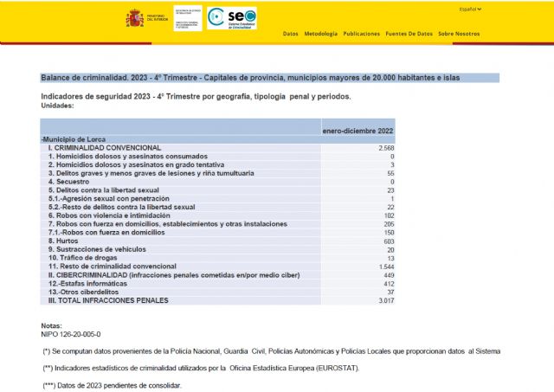Click the SEC Sistema Estadístico de Criminalidad logo
554x392 pixels.
(x=233, y=18)
